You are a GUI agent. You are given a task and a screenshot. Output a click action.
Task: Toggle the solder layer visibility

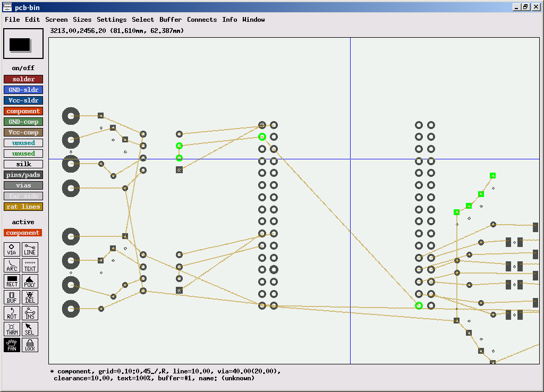click(x=23, y=79)
